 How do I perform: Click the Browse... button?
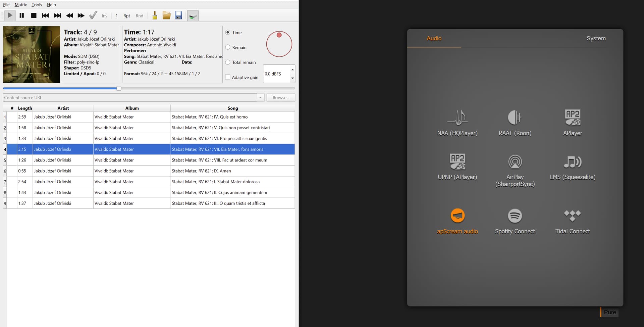[x=281, y=98]
